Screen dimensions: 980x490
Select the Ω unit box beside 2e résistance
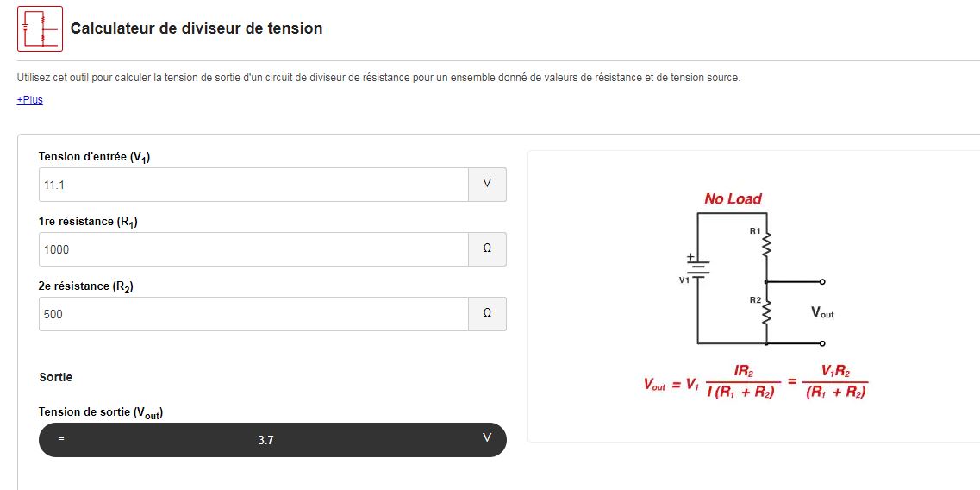coord(487,313)
